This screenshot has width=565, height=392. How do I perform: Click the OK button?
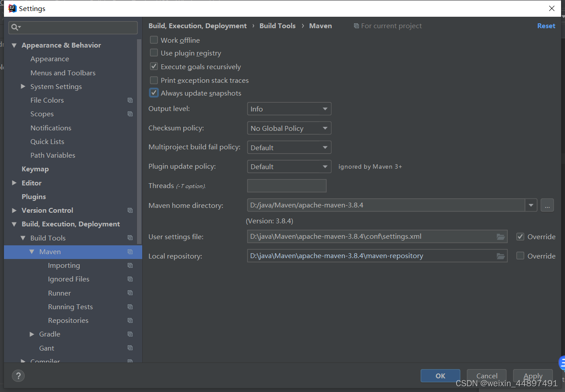coord(440,376)
